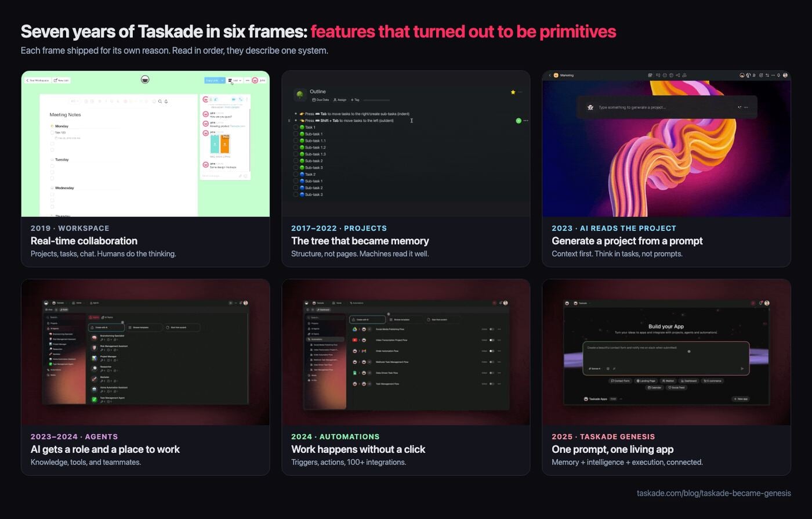Select the Build tab in the agents window
The image size is (812, 519).
tap(64, 309)
